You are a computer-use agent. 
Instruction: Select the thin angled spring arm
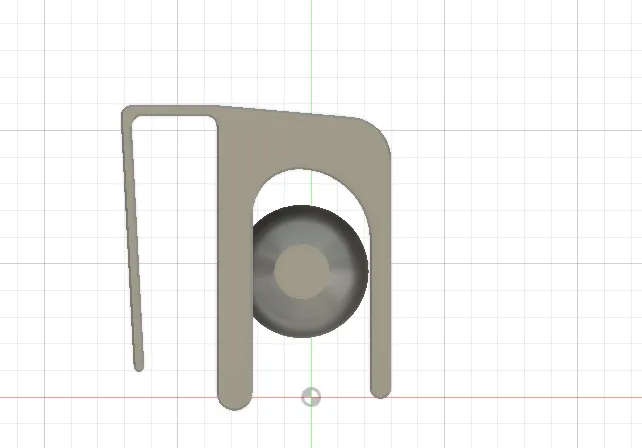coord(134,242)
